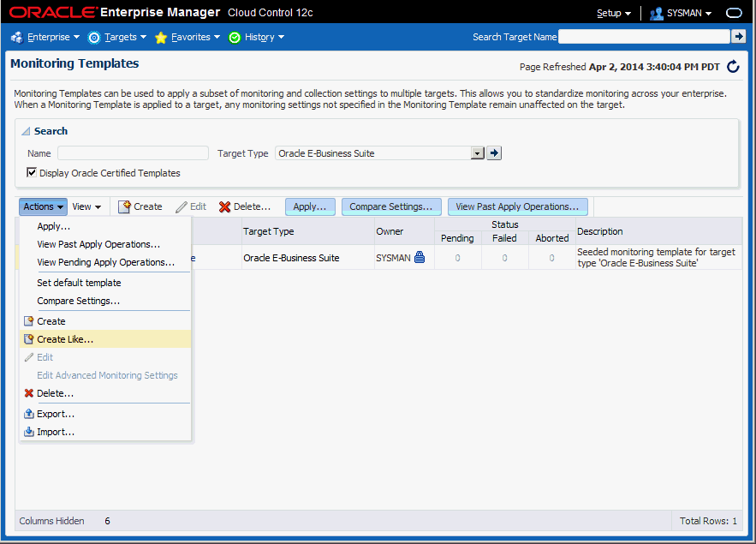Choose View Past Apply Operations menu item
Screen dimensions: 756x544
[x=105, y=244]
